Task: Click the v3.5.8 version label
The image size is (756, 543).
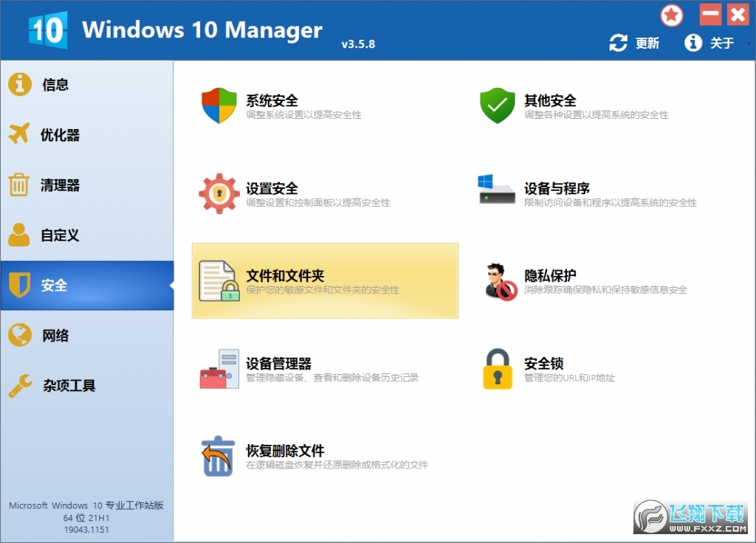Action: pyautogui.click(x=358, y=44)
